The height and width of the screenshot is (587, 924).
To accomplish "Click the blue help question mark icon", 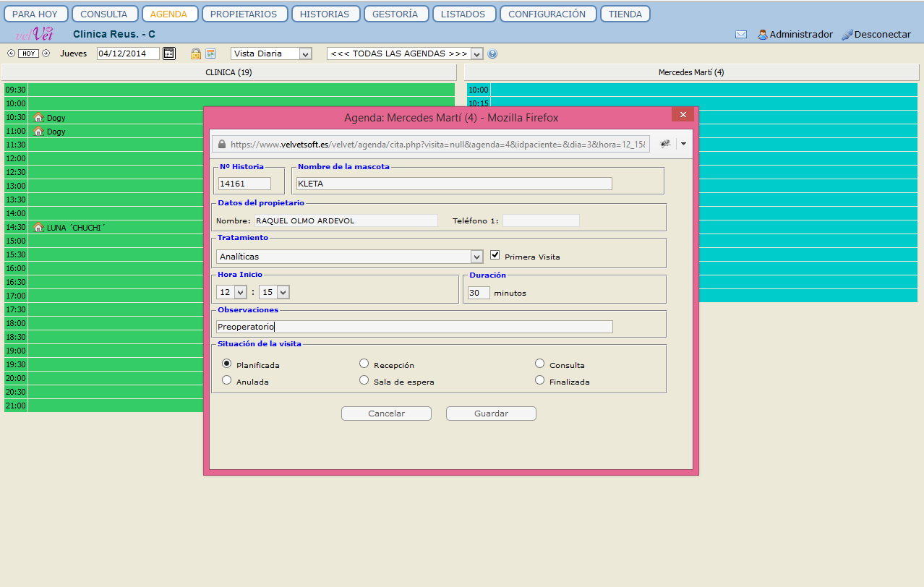I will 492,53.
